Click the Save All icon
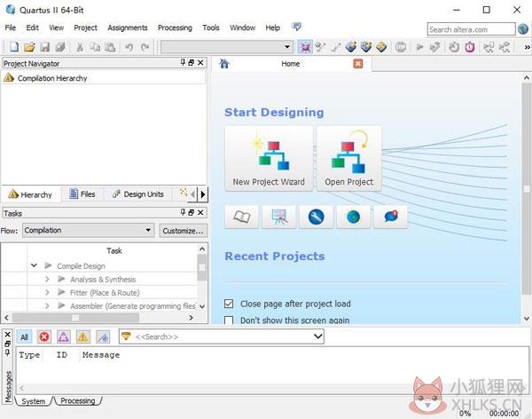The width and height of the screenshot is (532, 419). (60, 47)
